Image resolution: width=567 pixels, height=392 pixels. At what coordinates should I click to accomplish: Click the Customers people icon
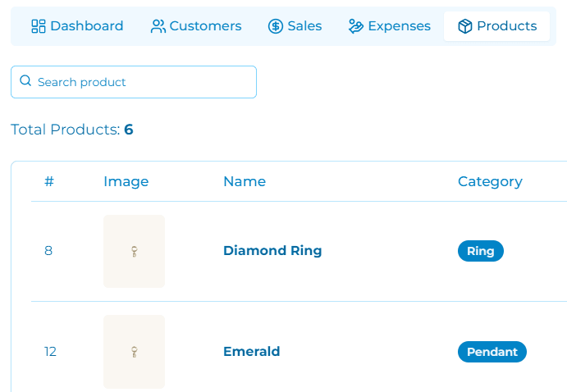158,26
